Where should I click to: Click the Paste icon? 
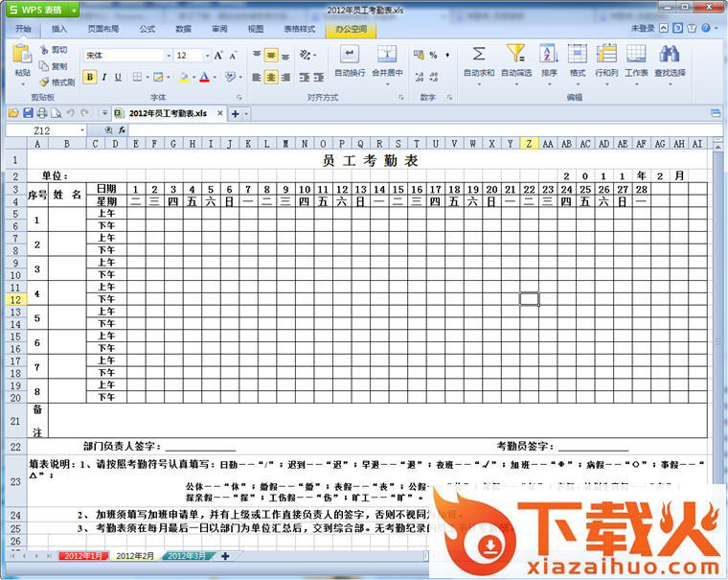click(22, 54)
